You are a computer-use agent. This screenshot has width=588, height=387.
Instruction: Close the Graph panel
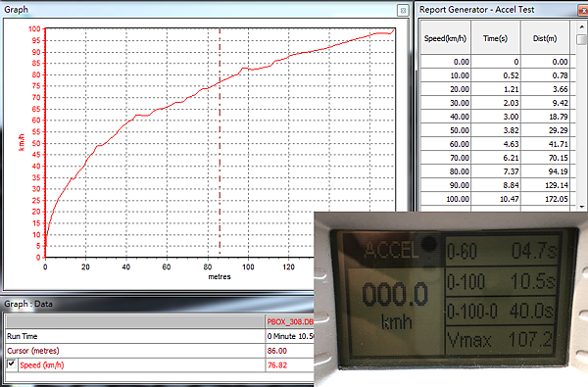click(403, 11)
